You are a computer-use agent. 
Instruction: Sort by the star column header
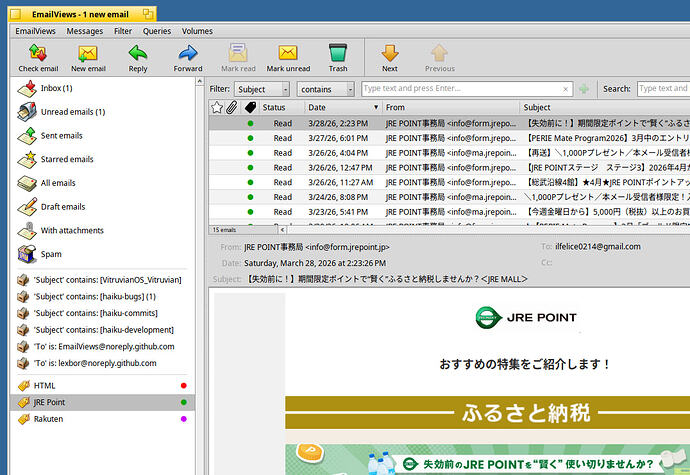click(x=217, y=107)
